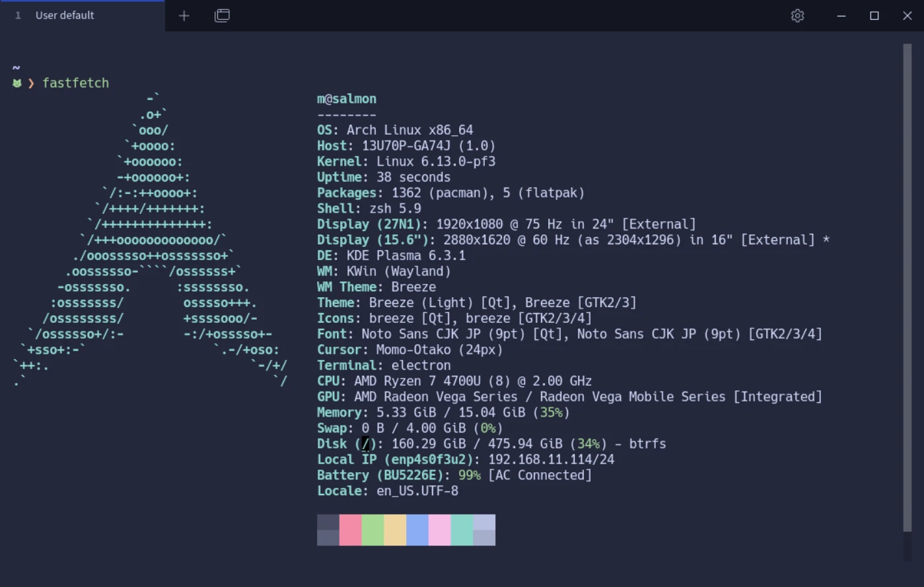Click the m@salmon hostname title
Image resolution: width=924 pixels, height=587 pixels.
347,99
